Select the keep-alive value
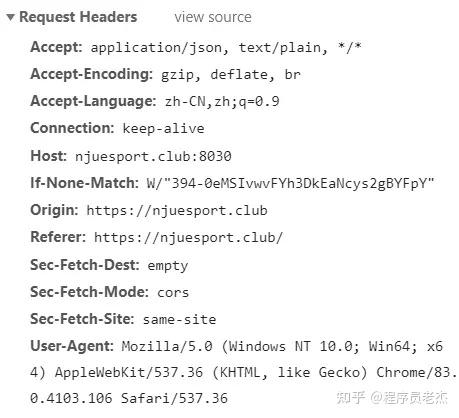 click(163, 129)
